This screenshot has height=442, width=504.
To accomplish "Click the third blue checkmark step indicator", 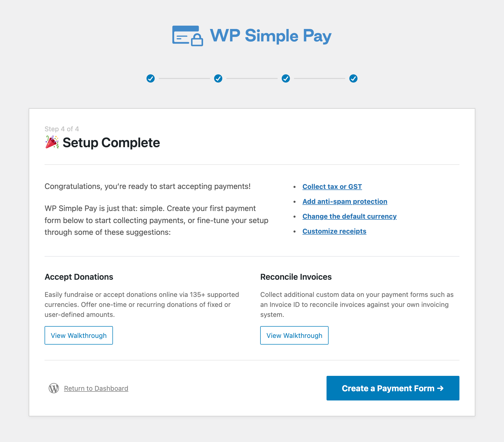I will [286, 78].
